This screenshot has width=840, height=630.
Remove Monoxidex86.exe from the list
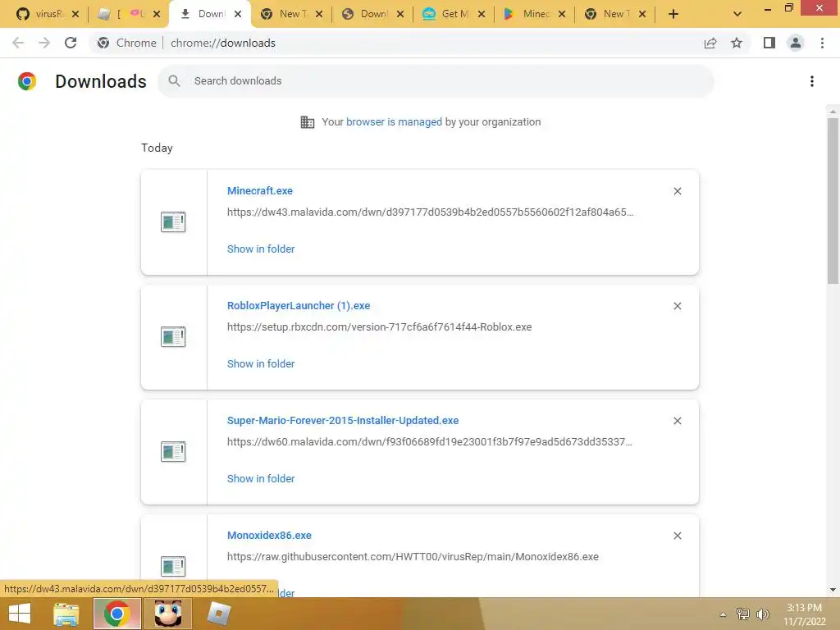[x=678, y=536]
